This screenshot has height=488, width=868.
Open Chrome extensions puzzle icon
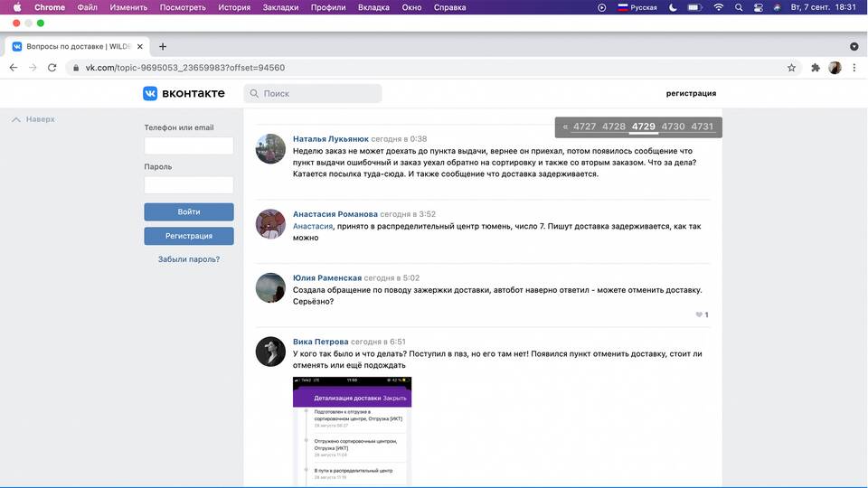(816, 68)
